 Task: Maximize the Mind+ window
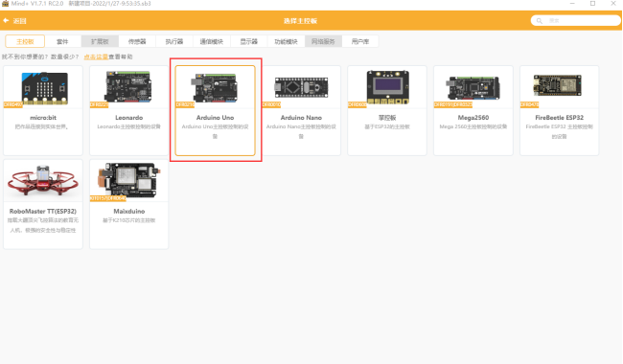click(592, 4)
